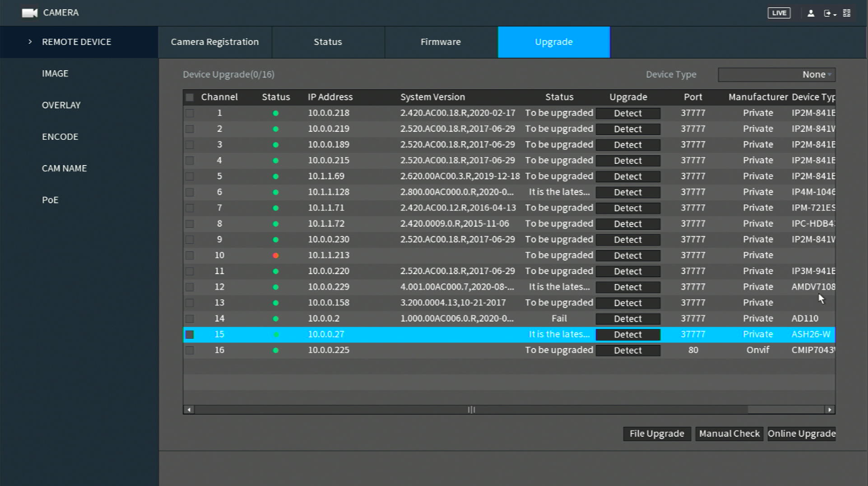The image size is (868, 486).
Task: Switch to the Status tab
Action: [x=328, y=42]
